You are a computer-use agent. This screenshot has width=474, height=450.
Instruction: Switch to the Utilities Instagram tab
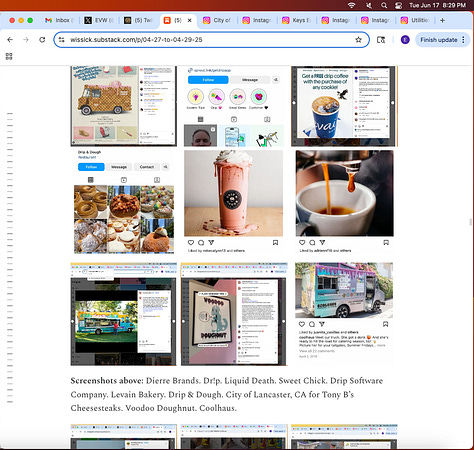(x=415, y=20)
